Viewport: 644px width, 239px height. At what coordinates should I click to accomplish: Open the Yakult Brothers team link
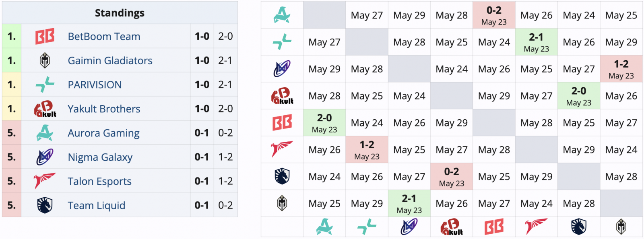pyautogui.click(x=104, y=109)
